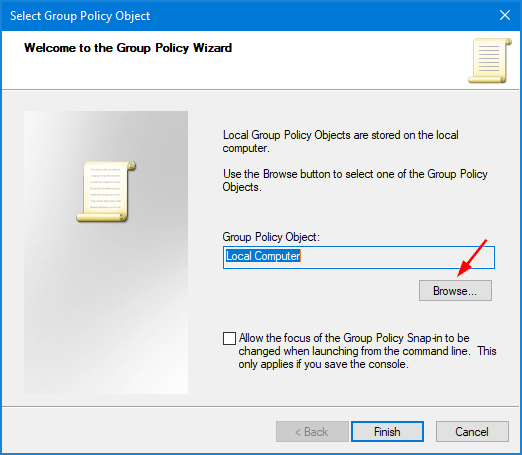Click the Browse... button
Viewport: 522px width, 455px height.
click(455, 291)
